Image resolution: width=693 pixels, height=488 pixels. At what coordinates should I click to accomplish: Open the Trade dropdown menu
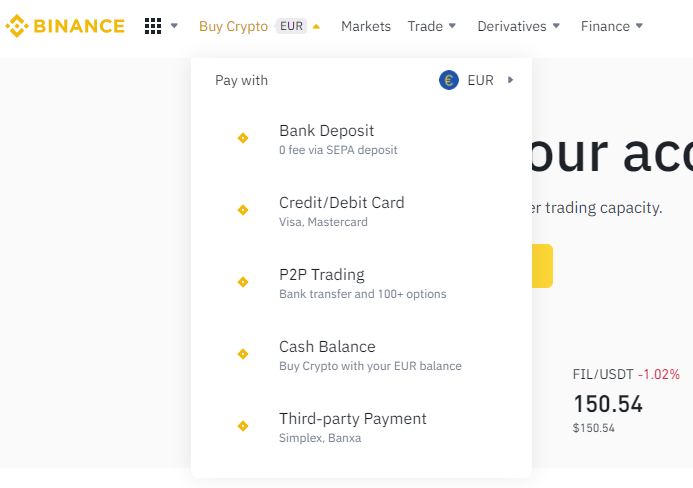(x=432, y=26)
